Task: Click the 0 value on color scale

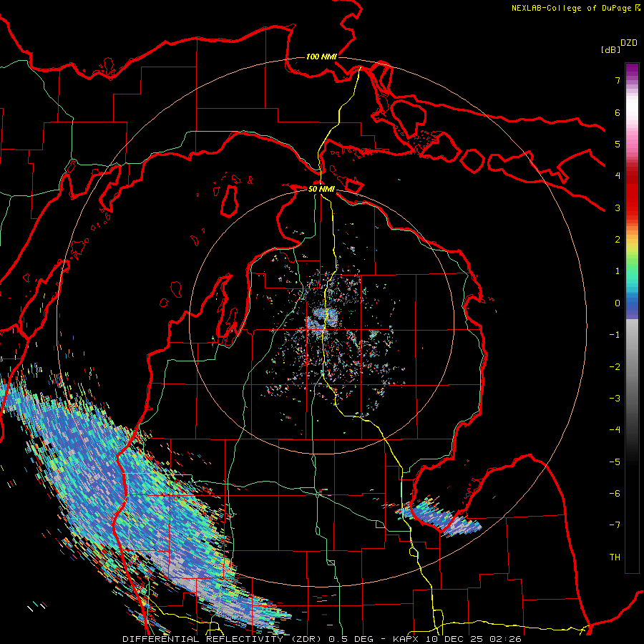Action: tap(618, 303)
